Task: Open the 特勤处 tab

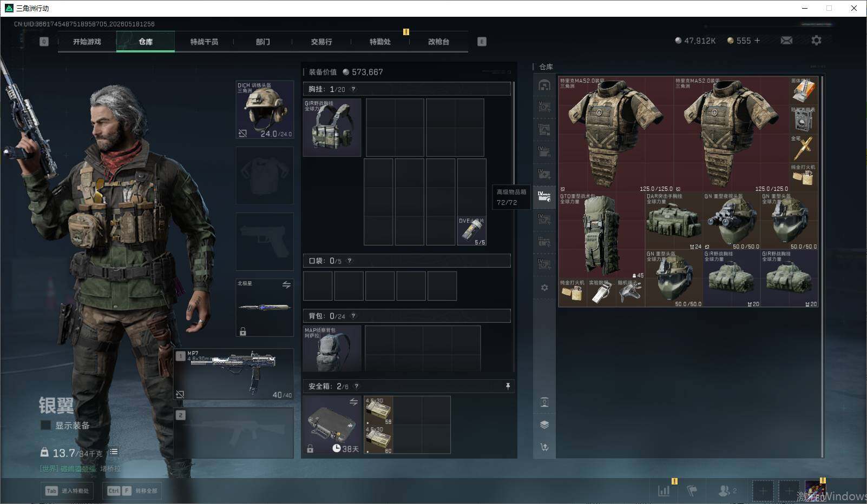Action: point(380,42)
